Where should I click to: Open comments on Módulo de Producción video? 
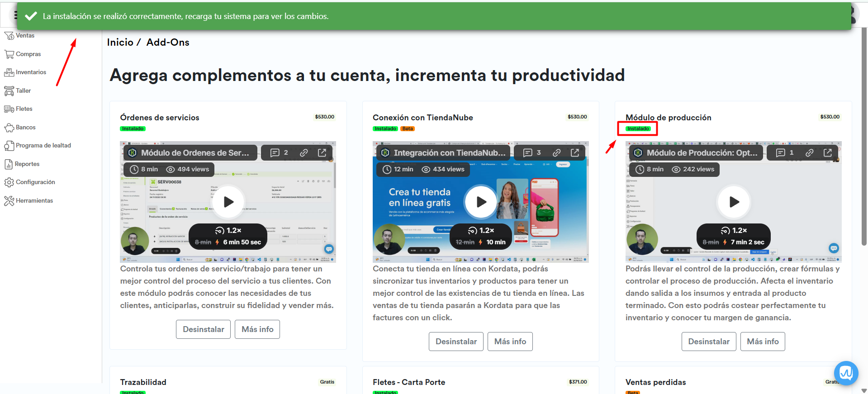(784, 153)
